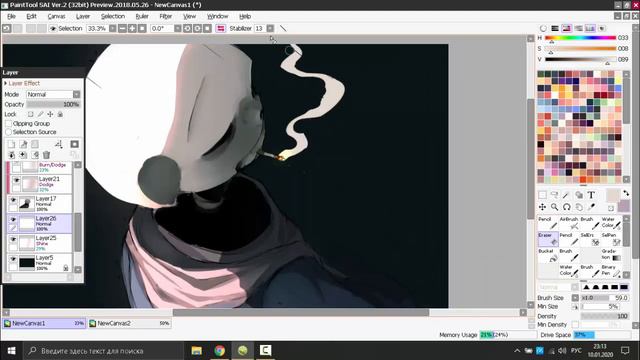
Task: Choose the Zoom magnifier tool
Action: [x=554, y=207]
